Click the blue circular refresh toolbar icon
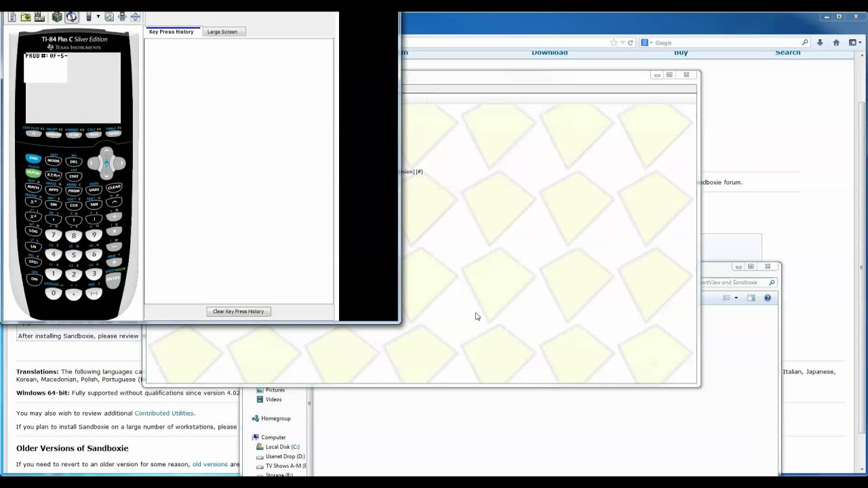The height and width of the screenshot is (488, 868). [x=71, y=17]
